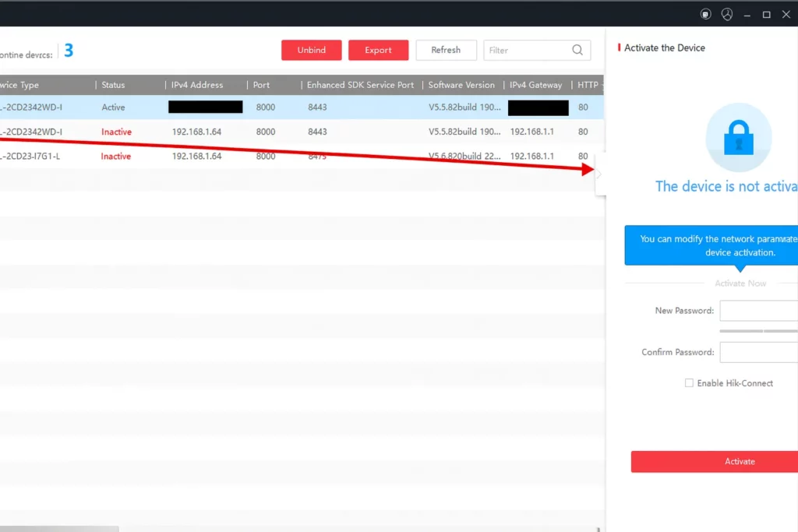Collapse the Activate the Device panel with the chevron
The height and width of the screenshot is (532, 798).
click(x=598, y=172)
